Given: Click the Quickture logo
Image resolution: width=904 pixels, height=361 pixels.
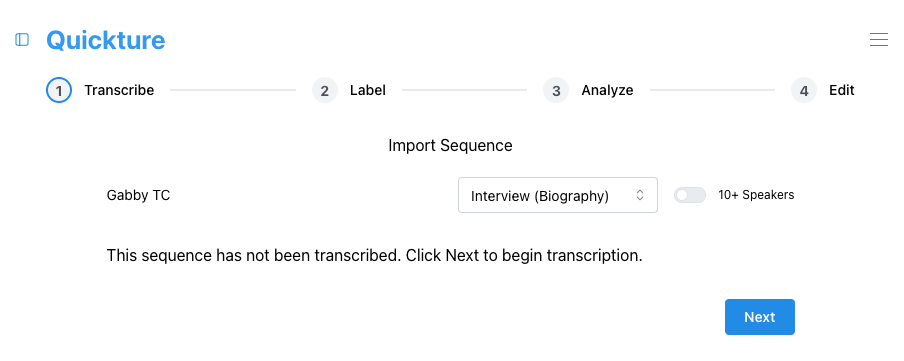Looking at the screenshot, I should click(106, 40).
